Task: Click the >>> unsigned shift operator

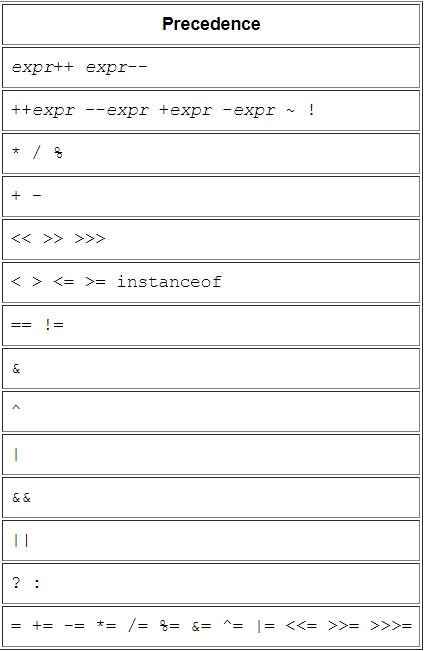Action: [90, 239]
